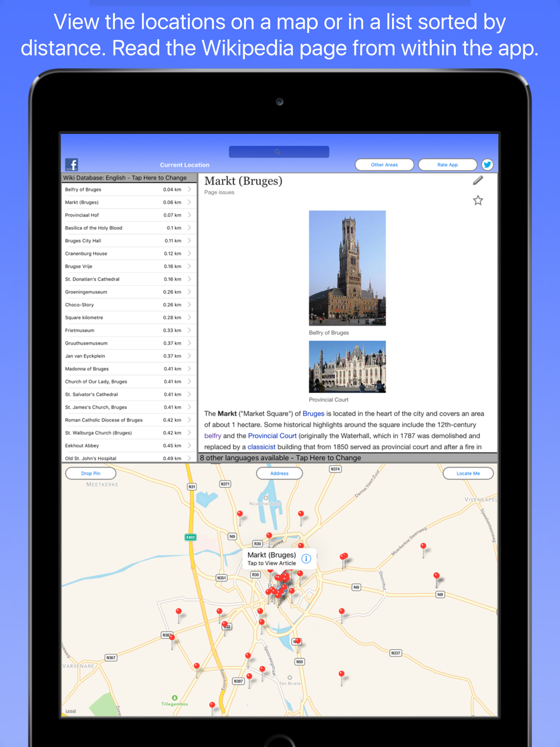Select Roman Catholic Diocese of Bruges row

(x=129, y=420)
